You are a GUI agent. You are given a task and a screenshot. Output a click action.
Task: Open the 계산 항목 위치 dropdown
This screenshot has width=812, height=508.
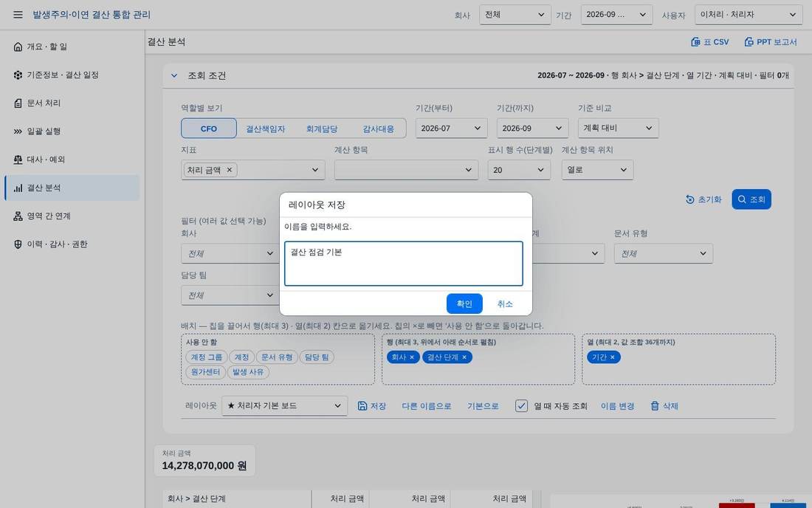coord(598,170)
